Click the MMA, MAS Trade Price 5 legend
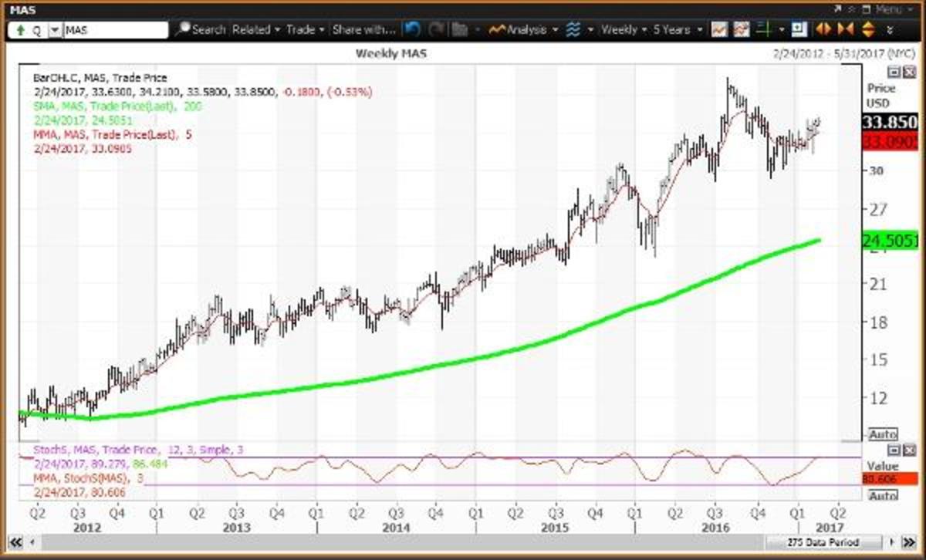926x560 pixels. click(113, 134)
